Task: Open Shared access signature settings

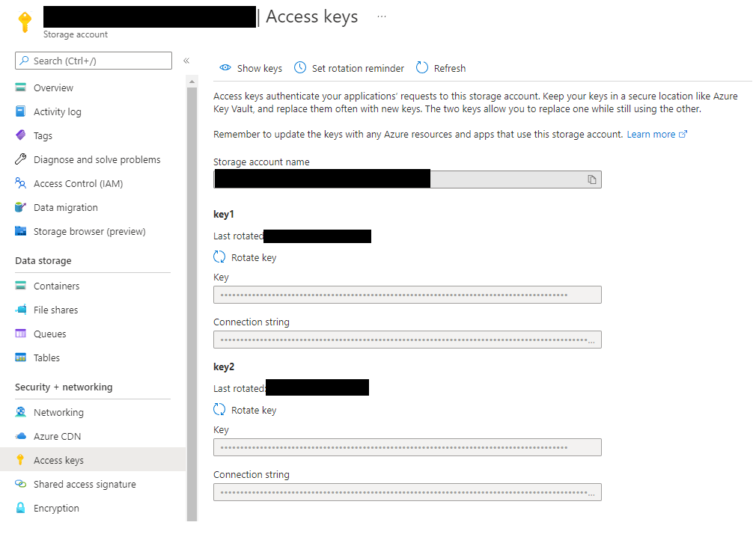Action: [85, 484]
